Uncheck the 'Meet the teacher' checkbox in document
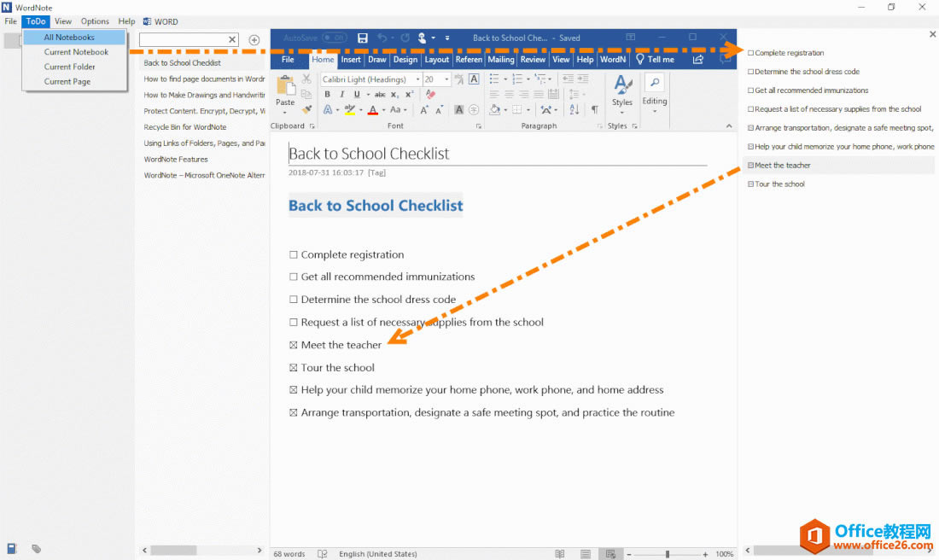Viewport: 939px width, 560px height. [x=294, y=345]
